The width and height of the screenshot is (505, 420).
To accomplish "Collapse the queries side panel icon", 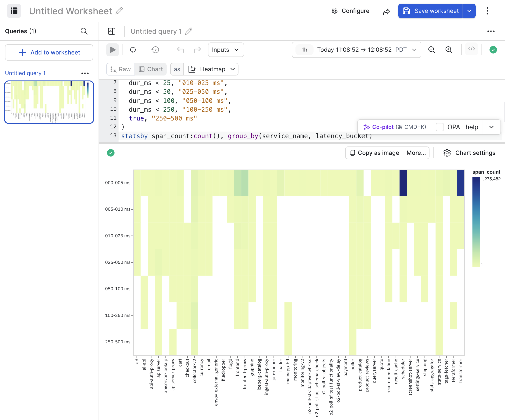I will pyautogui.click(x=112, y=31).
